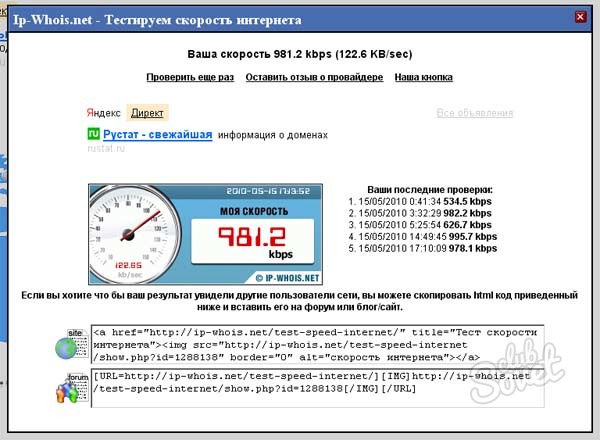Click the popup title 'Ip-Whois.net - Тестируем скорость интернета'

(x=157, y=20)
